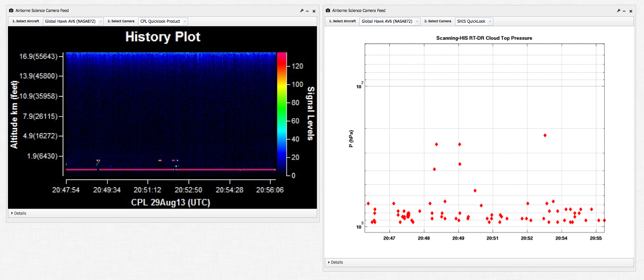This screenshot has height=280, width=644.
Task: Open wrench settings on SHIS QuickLook panel
Action: pos(618,11)
